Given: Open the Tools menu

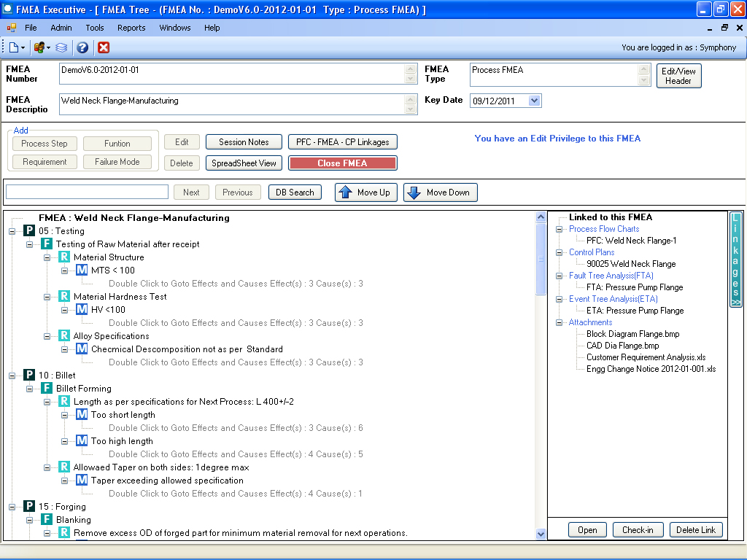Looking at the screenshot, I should pyautogui.click(x=95, y=28).
